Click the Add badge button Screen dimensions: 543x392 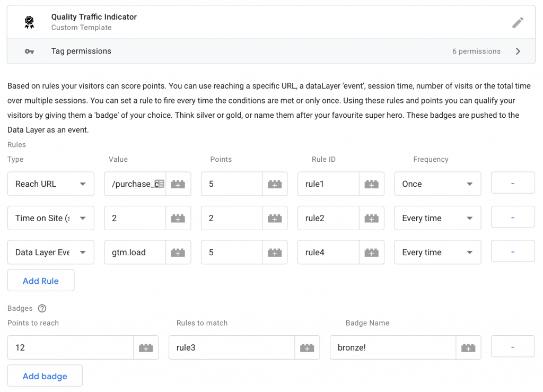[x=45, y=376]
